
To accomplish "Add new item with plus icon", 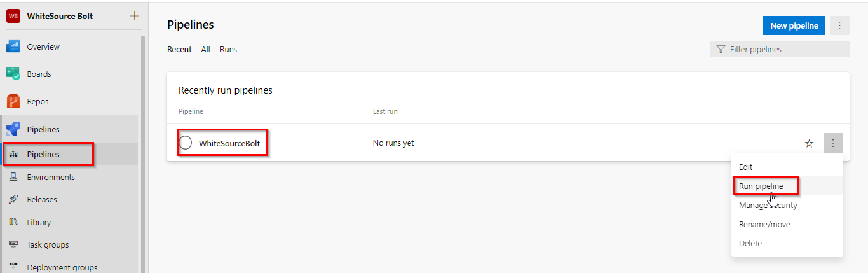I will click(134, 16).
